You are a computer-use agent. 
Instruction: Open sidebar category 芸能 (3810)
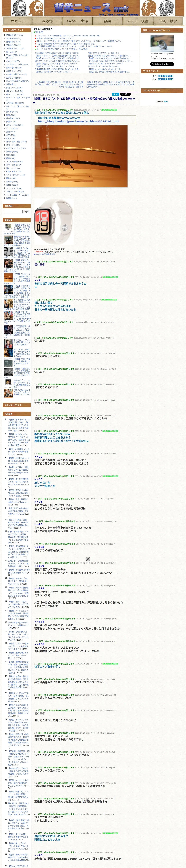[x=11, y=132]
